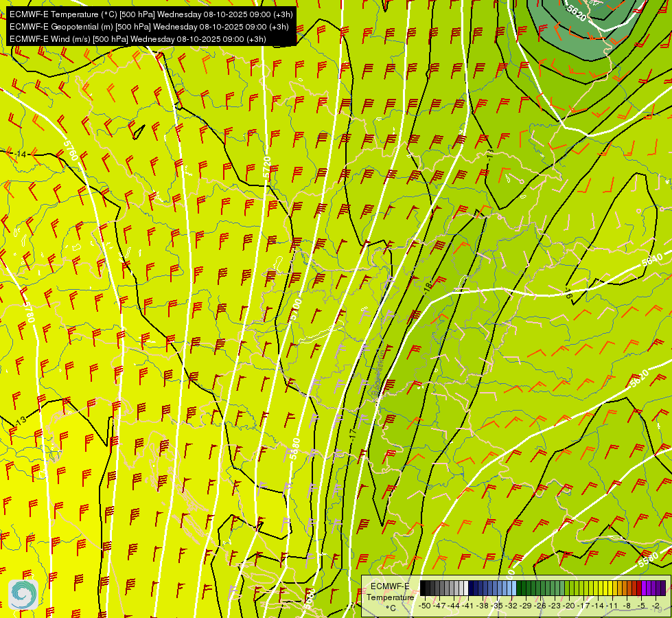Click the 5660 geopotential contour label

click(310, 599)
